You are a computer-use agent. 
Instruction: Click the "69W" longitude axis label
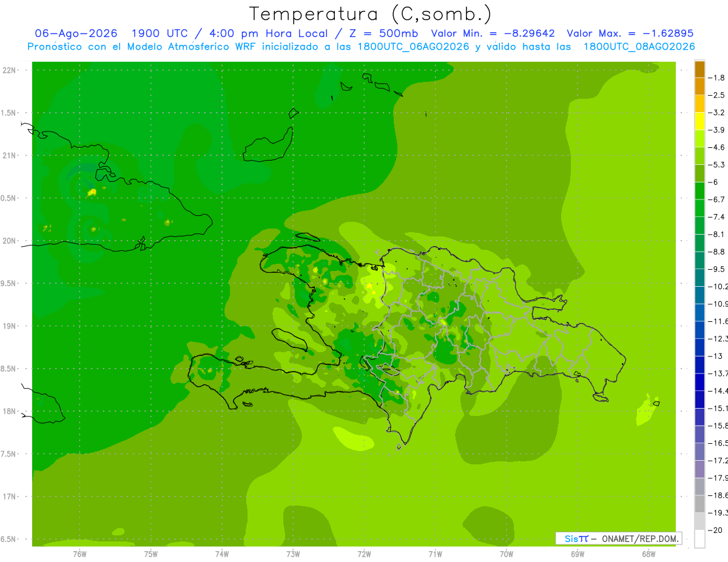(578, 554)
